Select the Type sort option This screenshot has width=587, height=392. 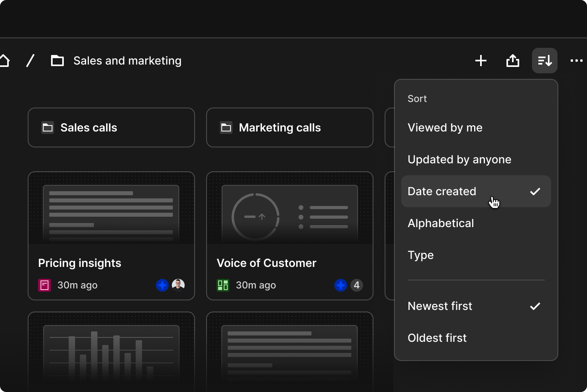click(x=421, y=255)
